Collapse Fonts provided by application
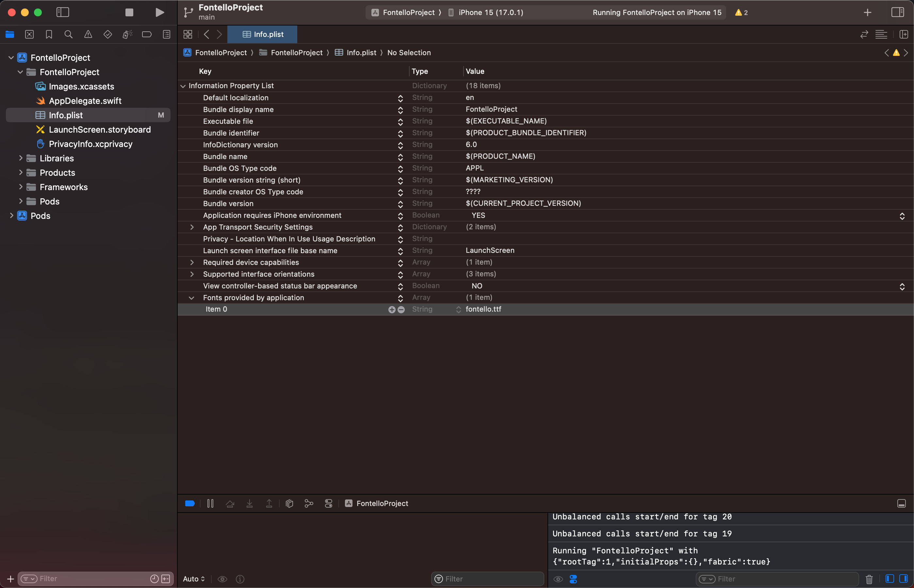Viewport: 914px width, 588px height. (192, 298)
